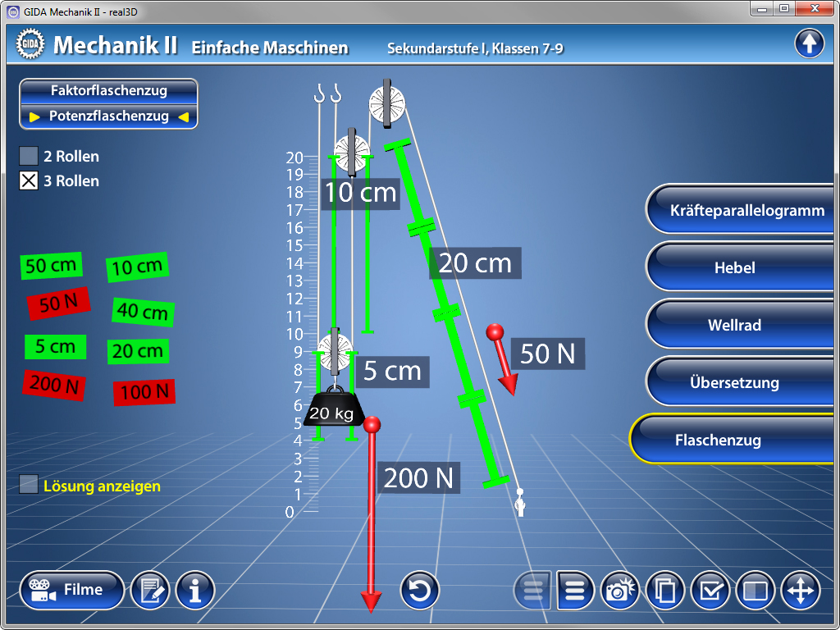This screenshot has height=630, width=840.
Task: Click the checkmark box icon
Action: (710, 590)
